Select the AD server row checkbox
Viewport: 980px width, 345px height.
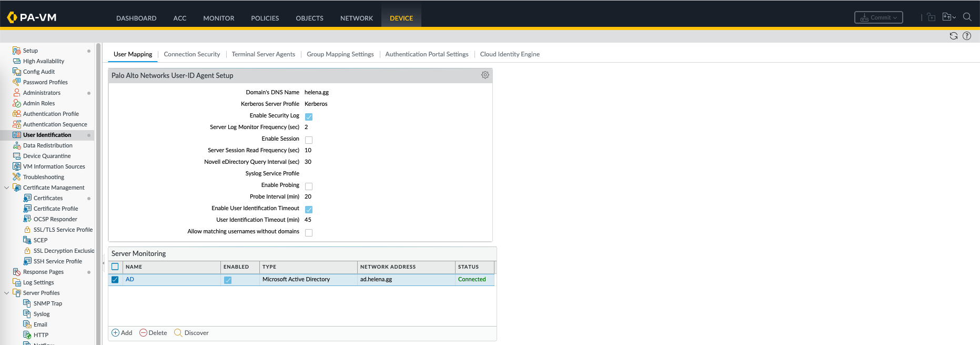coord(115,280)
